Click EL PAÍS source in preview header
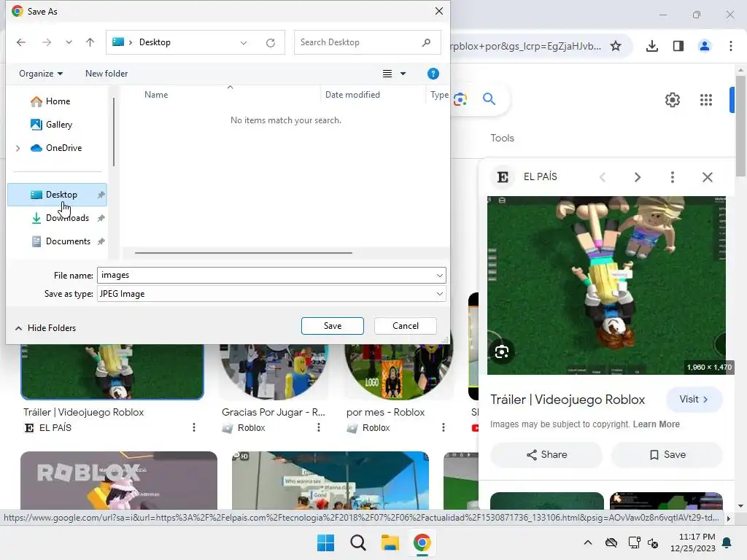747x560 pixels. pyautogui.click(x=541, y=176)
